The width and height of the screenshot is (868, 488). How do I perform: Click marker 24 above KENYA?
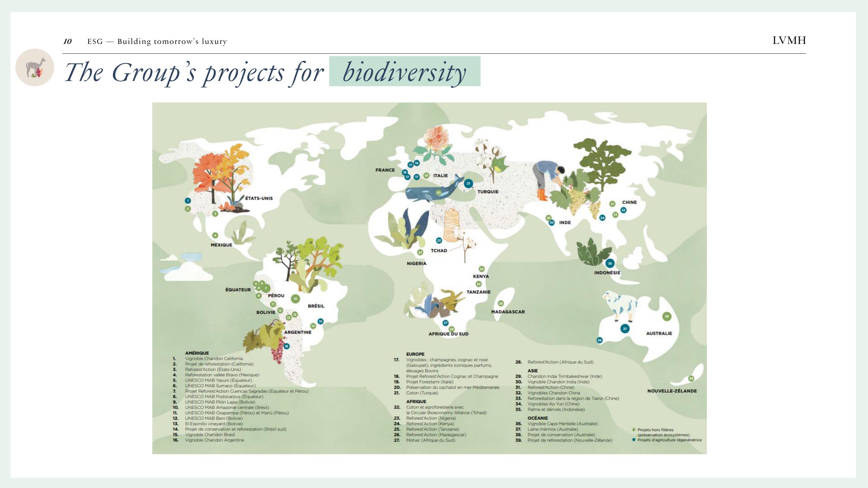tap(481, 269)
